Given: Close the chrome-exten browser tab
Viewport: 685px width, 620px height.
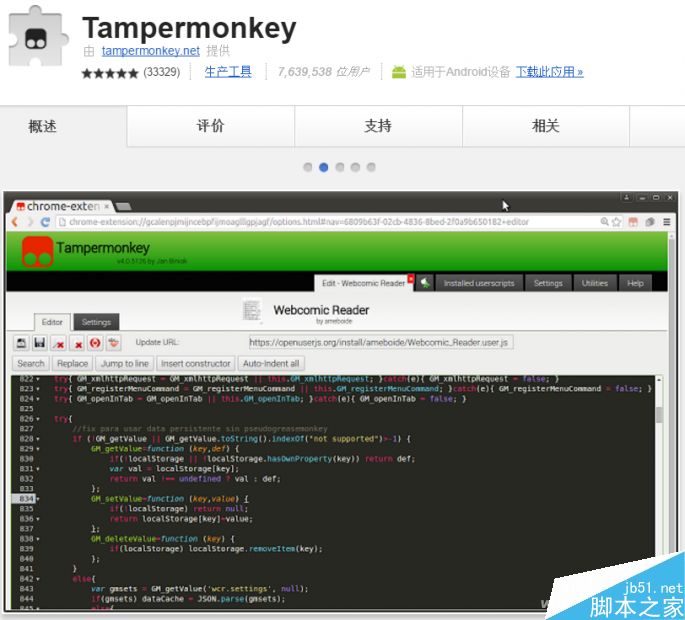Looking at the screenshot, I should coord(107,206).
